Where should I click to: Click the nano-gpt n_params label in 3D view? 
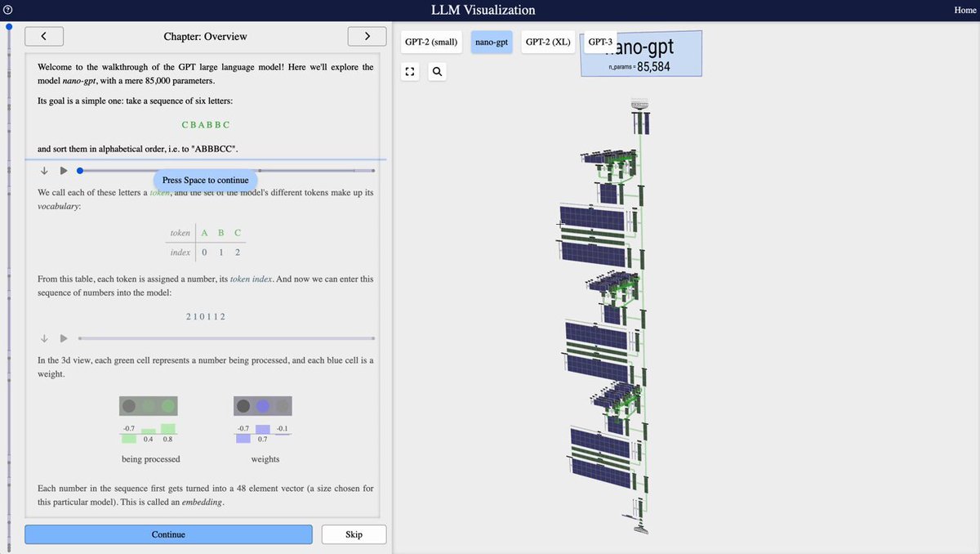[642, 54]
